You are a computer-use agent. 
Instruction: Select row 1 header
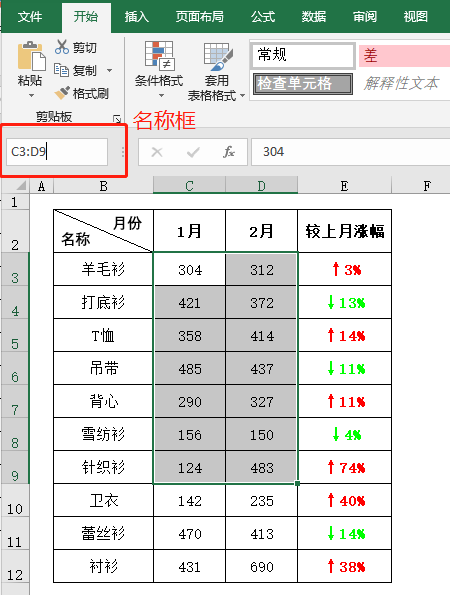[15, 201]
